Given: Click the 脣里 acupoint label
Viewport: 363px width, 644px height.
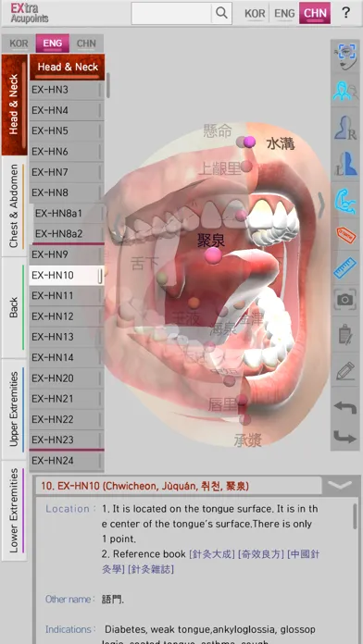Looking at the screenshot, I should 223,404.
